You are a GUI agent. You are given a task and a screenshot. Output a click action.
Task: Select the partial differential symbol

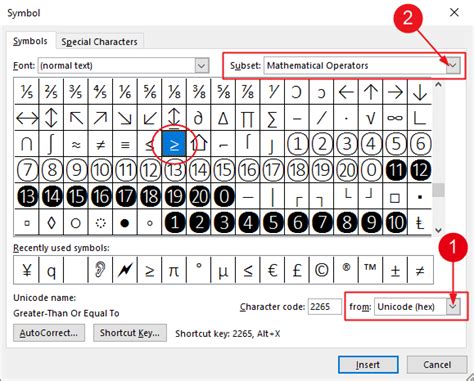tap(199, 118)
